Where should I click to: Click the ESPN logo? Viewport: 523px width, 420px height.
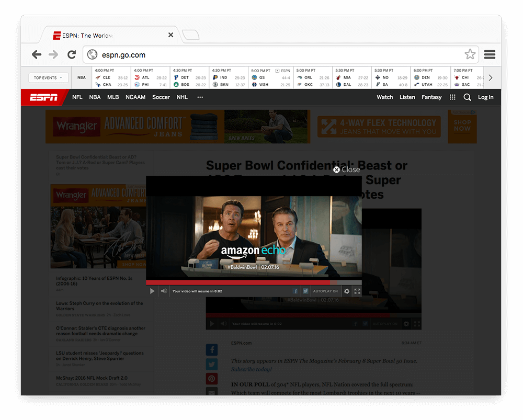tap(44, 97)
